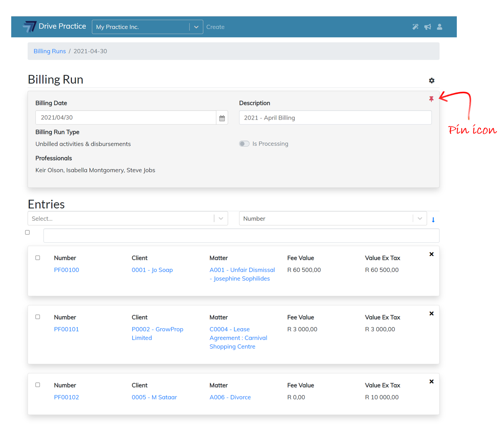This screenshot has width=504, height=430.
Task: Open invoice PF00100 link
Action: [x=67, y=270]
